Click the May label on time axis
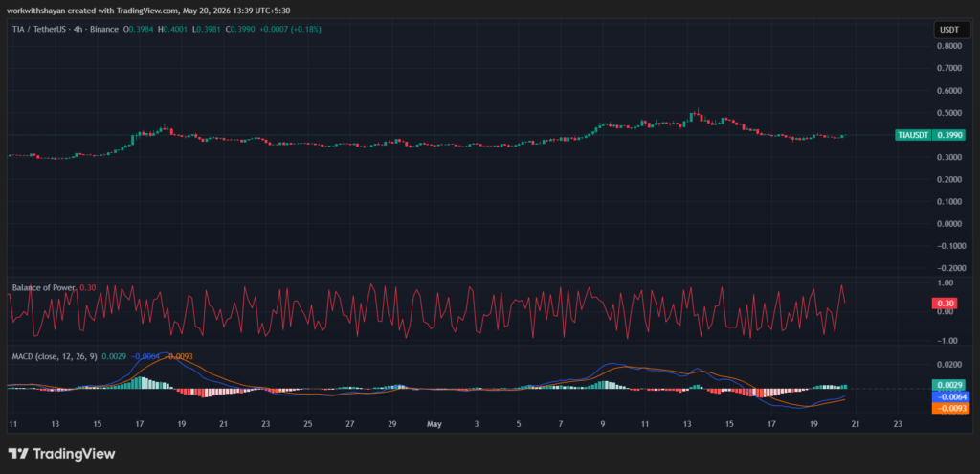This screenshot has height=474, width=980. coord(434,424)
